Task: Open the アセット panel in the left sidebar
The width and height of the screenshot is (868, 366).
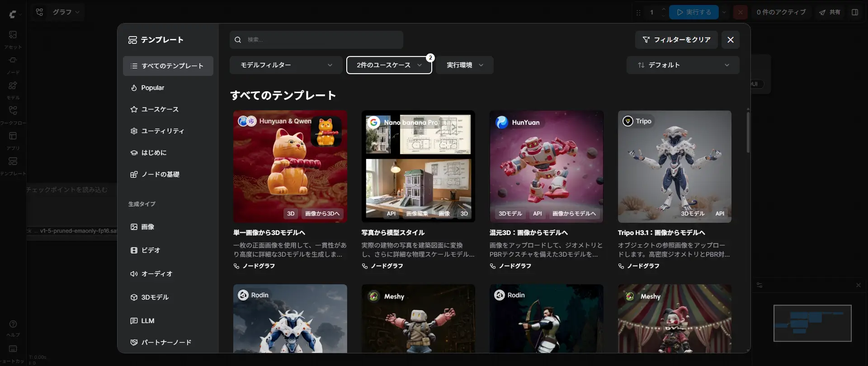Action: tap(13, 39)
